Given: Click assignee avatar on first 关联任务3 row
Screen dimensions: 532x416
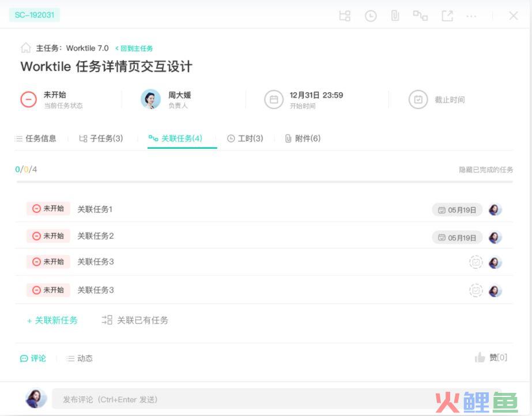Looking at the screenshot, I should [495, 263].
